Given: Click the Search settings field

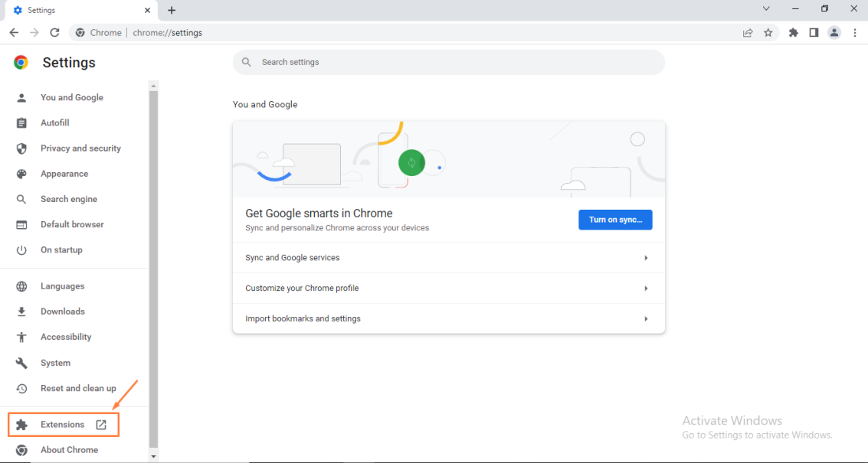Looking at the screenshot, I should (x=448, y=62).
